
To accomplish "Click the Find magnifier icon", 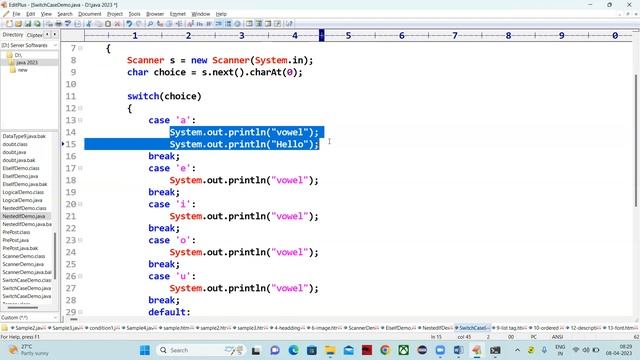I will point(150,24).
